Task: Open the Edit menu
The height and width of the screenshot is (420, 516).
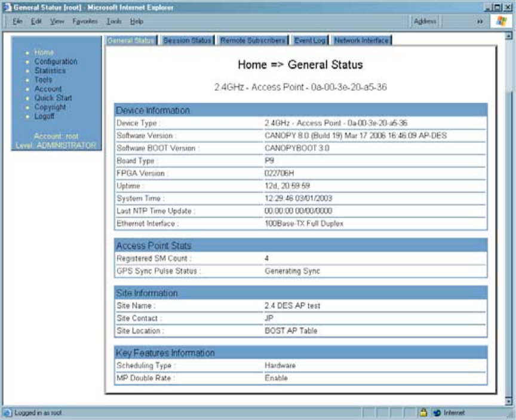Action: point(36,21)
